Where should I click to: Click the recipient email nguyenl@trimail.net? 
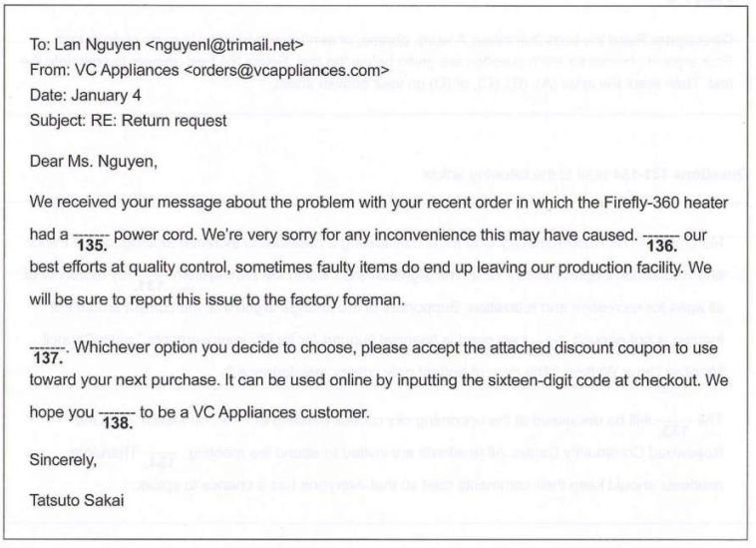pyautogui.click(x=224, y=45)
